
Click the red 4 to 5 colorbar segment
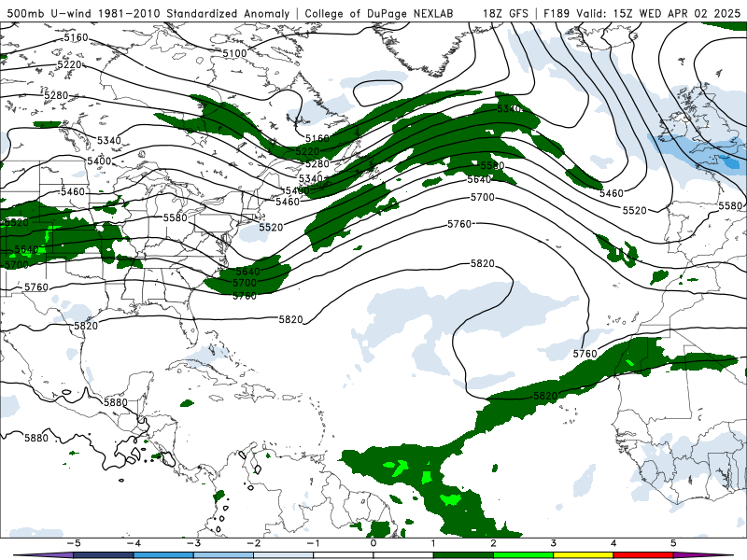click(x=643, y=555)
